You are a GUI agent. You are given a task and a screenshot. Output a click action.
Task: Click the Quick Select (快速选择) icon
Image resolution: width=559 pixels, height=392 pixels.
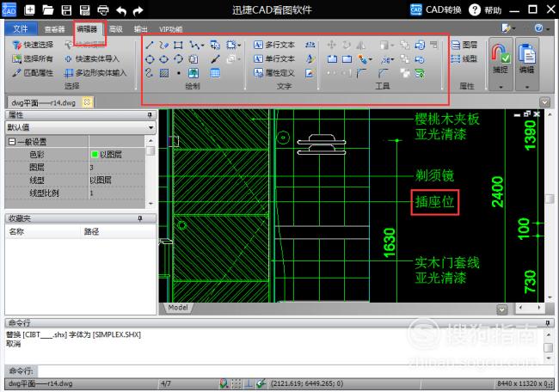17,45
